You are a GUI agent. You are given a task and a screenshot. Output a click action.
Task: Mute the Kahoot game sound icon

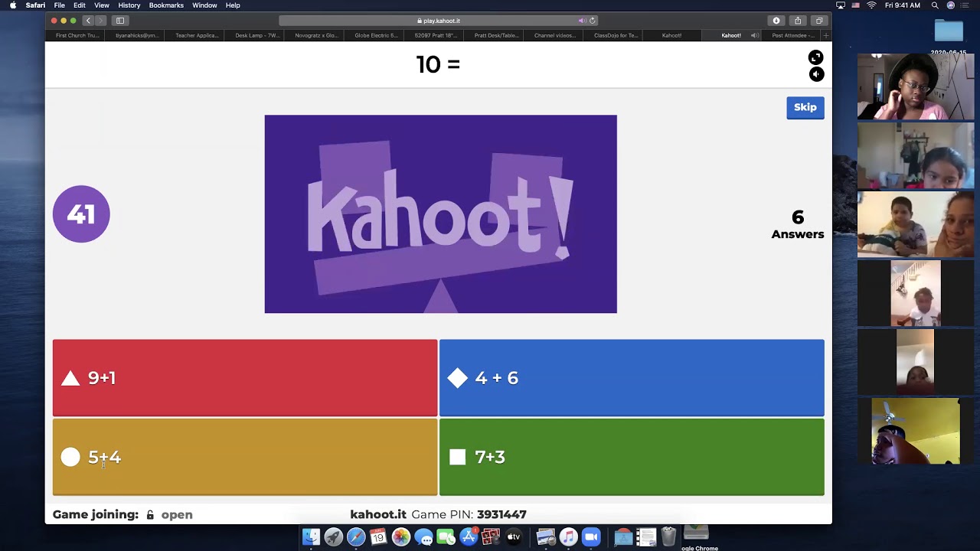coord(816,74)
